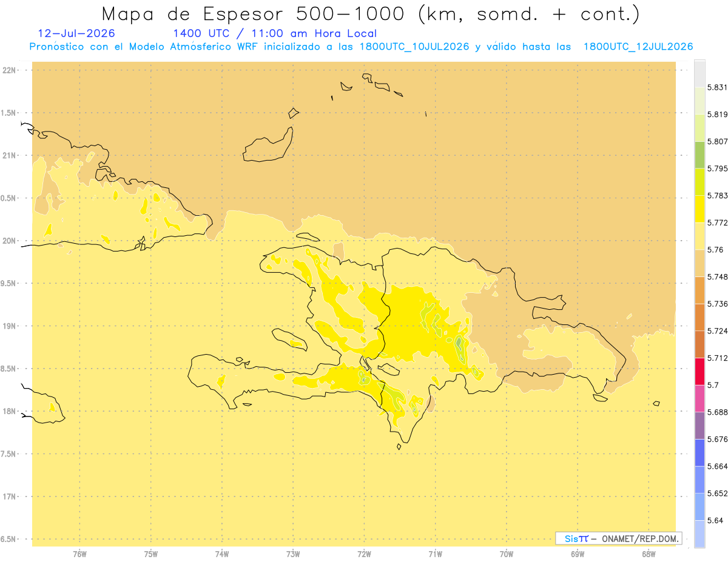Select the legend value 5.748
The height and width of the screenshot is (562, 728).
pos(717,277)
